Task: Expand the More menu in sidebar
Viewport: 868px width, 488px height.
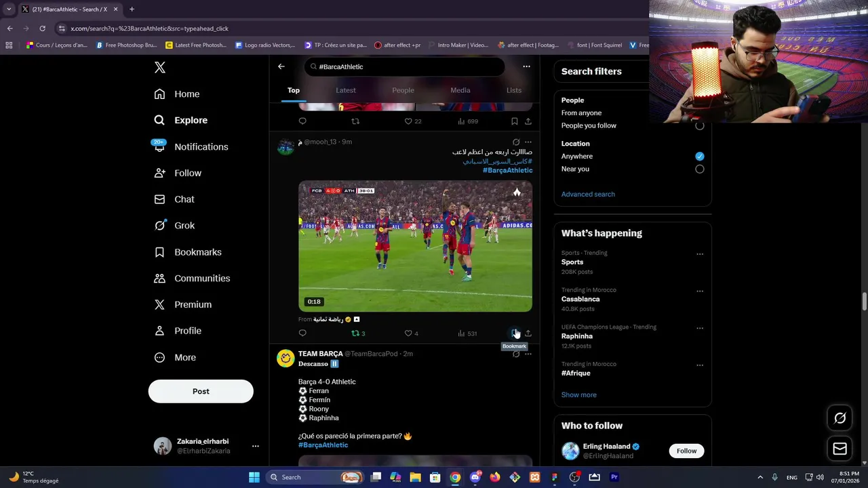Action: click(175, 357)
